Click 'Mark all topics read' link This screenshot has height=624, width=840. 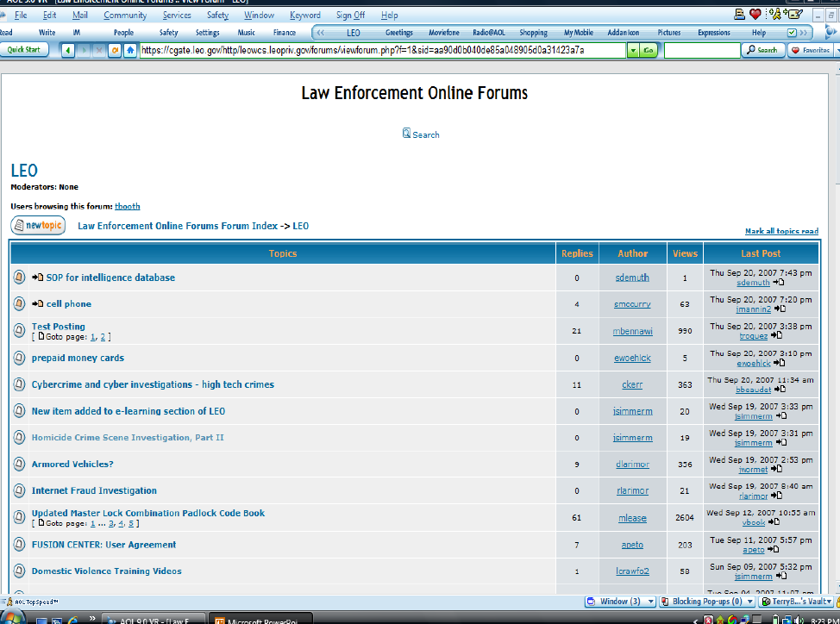(x=781, y=231)
